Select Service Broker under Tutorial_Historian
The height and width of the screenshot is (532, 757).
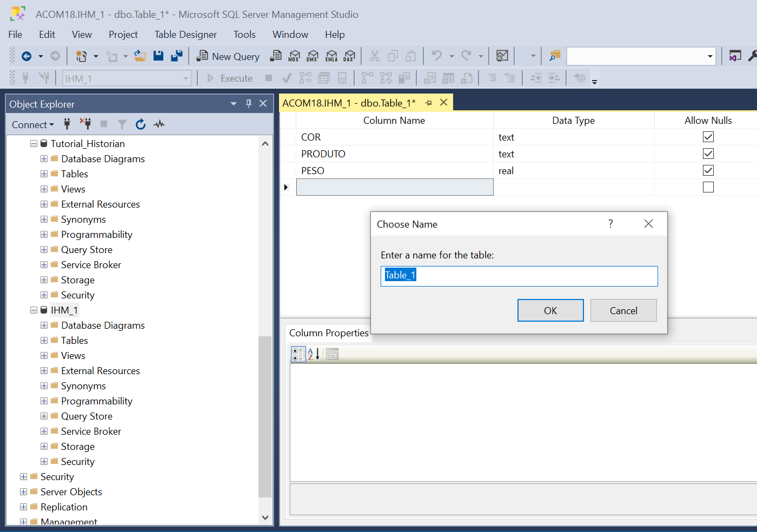tap(91, 264)
